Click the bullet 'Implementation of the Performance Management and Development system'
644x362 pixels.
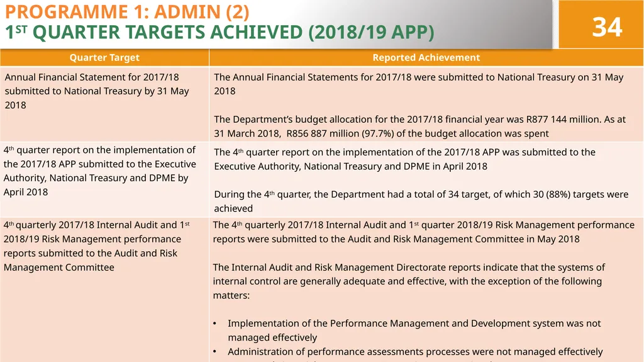pyautogui.click(x=414, y=331)
